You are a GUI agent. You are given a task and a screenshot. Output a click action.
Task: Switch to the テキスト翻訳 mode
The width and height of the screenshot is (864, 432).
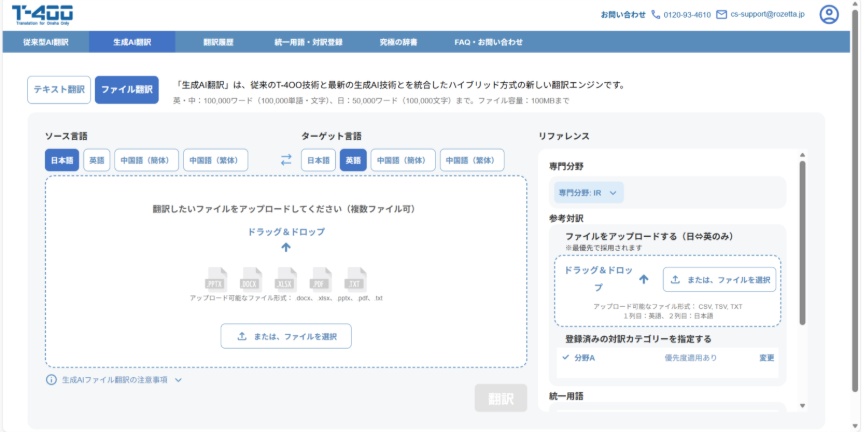[x=59, y=90]
